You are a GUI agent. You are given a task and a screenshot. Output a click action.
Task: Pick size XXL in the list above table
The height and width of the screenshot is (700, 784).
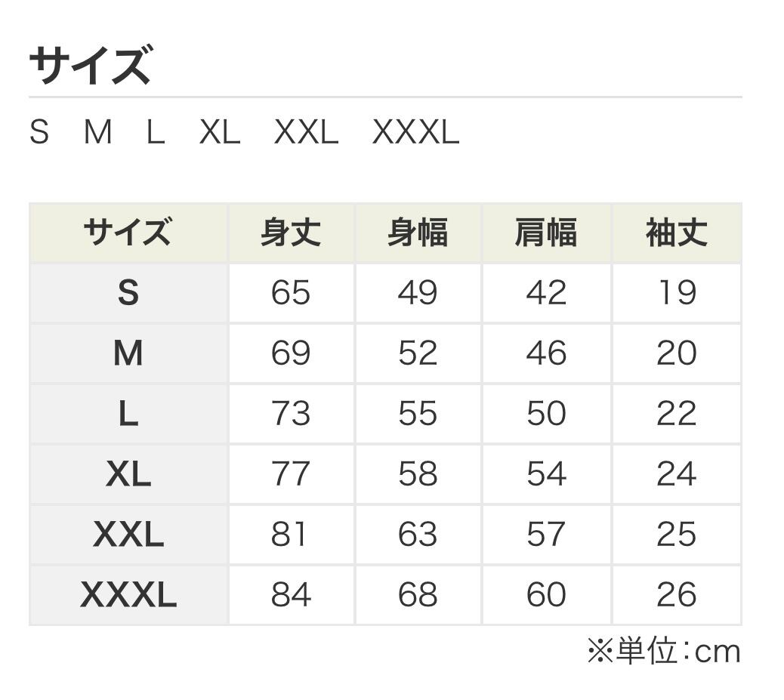[306, 134]
